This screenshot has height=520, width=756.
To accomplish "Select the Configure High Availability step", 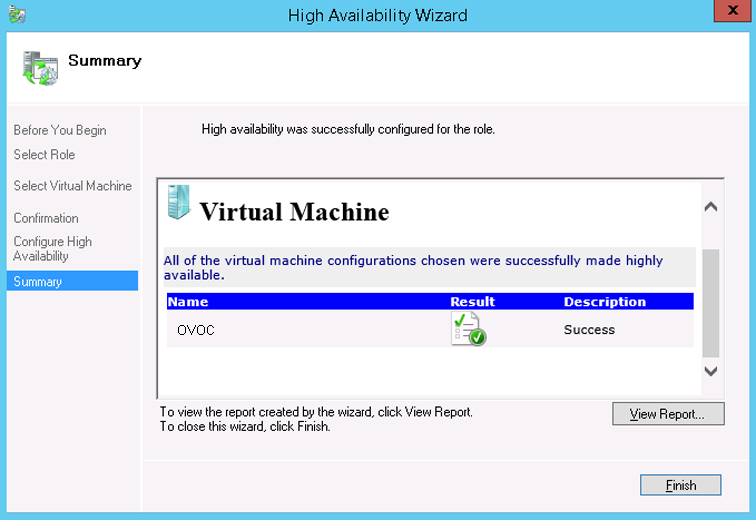I will tap(53, 249).
